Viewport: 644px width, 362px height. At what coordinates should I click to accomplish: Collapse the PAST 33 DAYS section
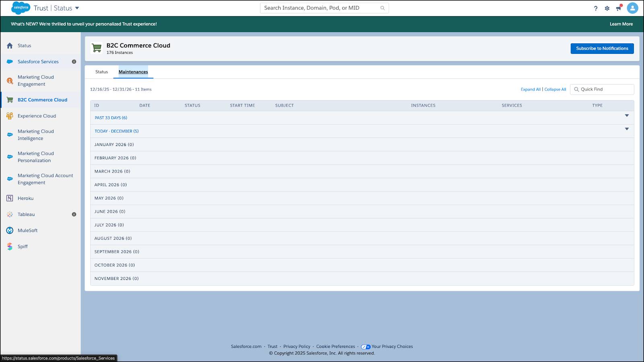pos(626,116)
